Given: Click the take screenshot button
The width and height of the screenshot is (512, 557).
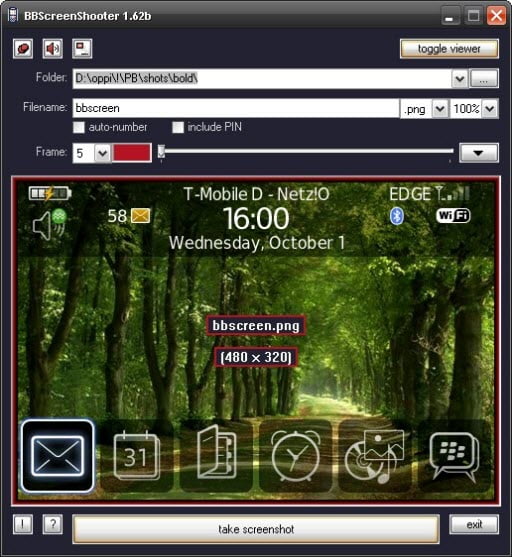Looking at the screenshot, I should click(256, 529).
